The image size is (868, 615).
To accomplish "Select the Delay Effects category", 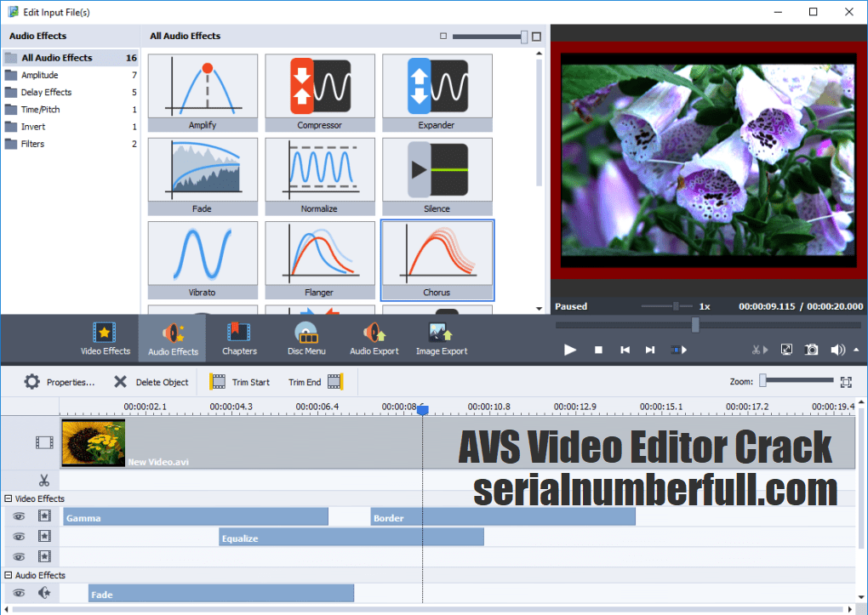I will tap(53, 92).
